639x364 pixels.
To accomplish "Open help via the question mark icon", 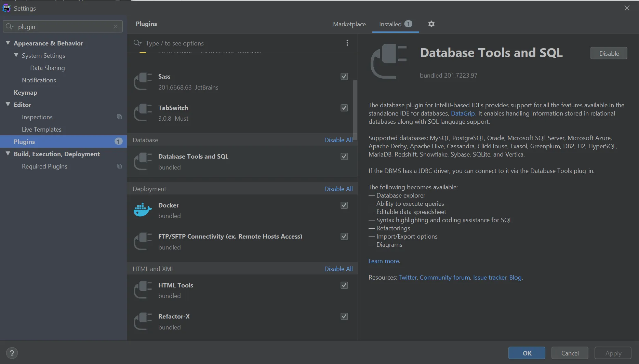I will coord(12,353).
